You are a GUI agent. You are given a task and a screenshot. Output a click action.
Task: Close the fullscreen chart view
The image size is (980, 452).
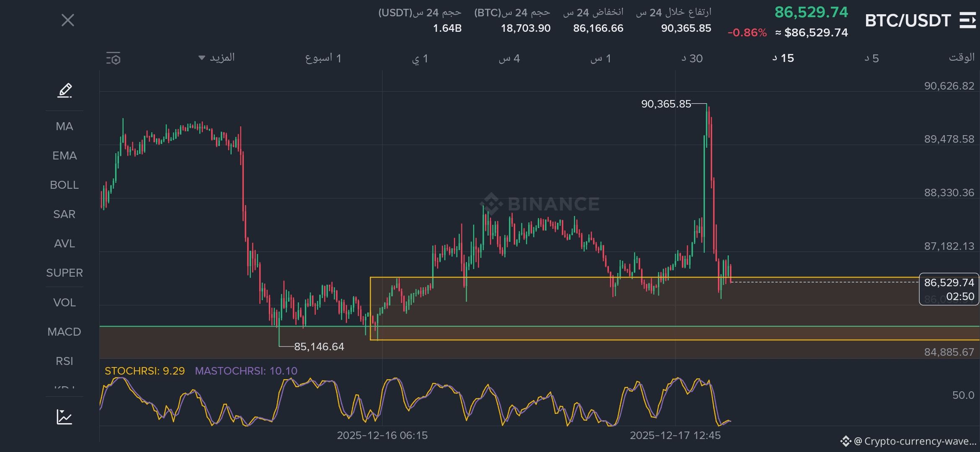68,20
